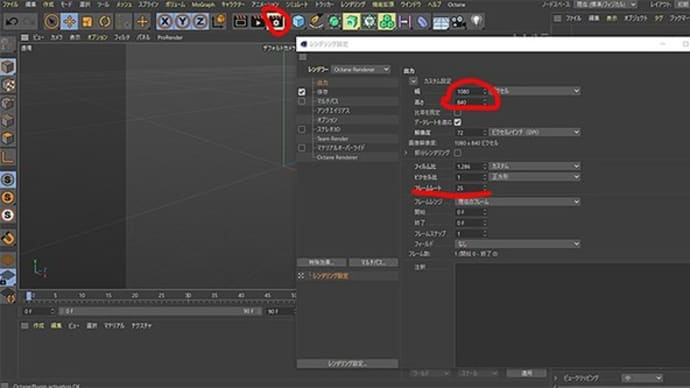Click frame 20 on the timeline ruler
This screenshot has height=388, width=690.
tap(135, 296)
